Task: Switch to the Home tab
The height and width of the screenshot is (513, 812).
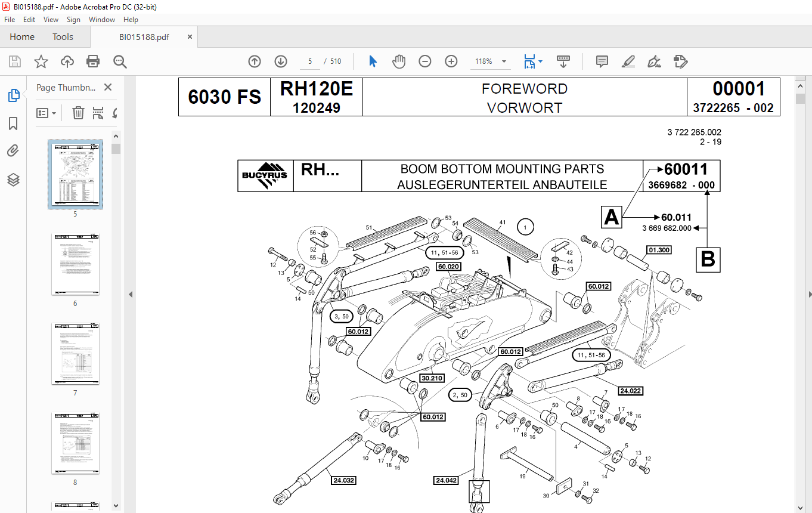Action: [22, 37]
